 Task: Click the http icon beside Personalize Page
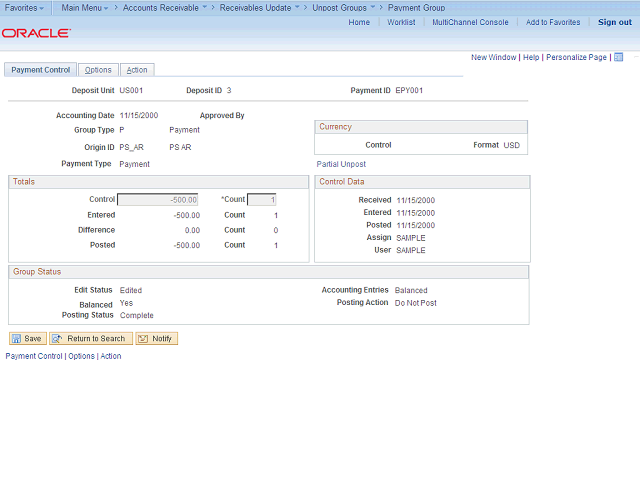tap(619, 57)
